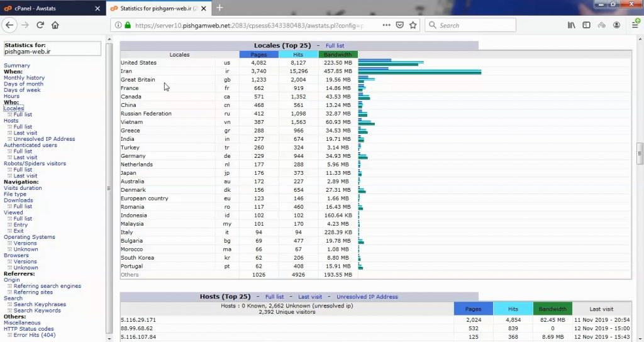Select host IP 88.99.68.62
The image size is (644, 342).
pyautogui.click(x=136, y=328)
